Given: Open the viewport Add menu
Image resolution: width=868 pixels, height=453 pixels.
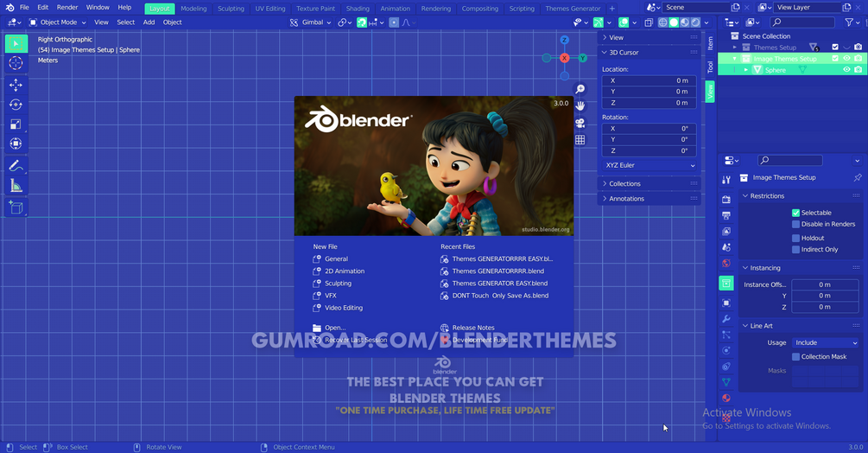Looking at the screenshot, I should 149,22.
